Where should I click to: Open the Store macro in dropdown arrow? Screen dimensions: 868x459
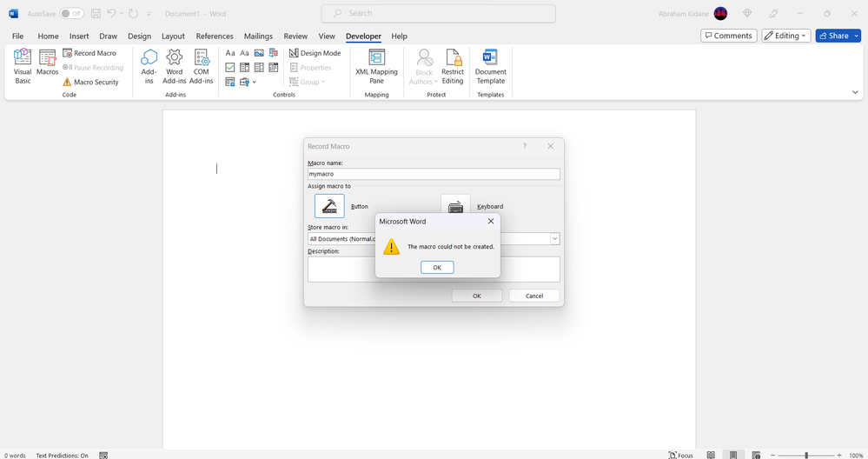click(554, 239)
